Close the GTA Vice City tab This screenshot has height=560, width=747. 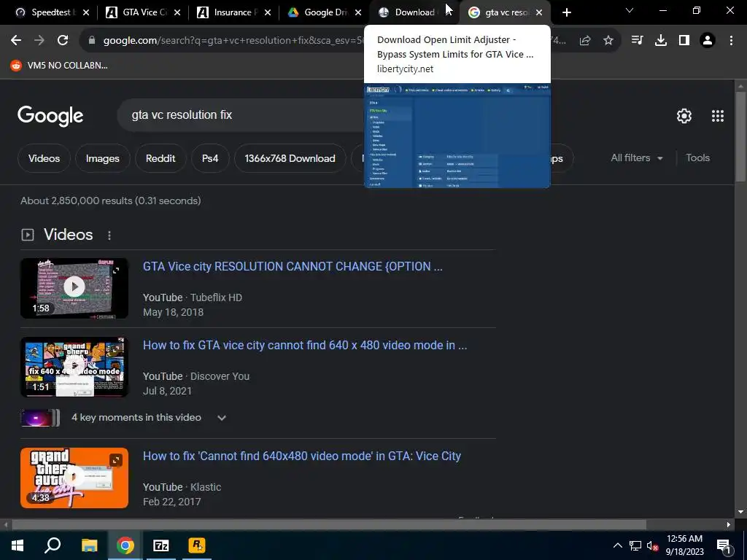177,12
